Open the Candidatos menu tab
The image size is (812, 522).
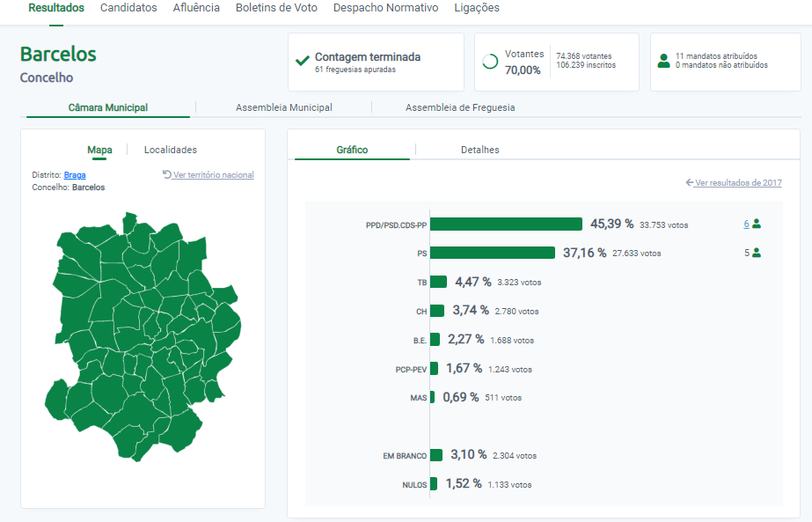pyautogui.click(x=128, y=8)
